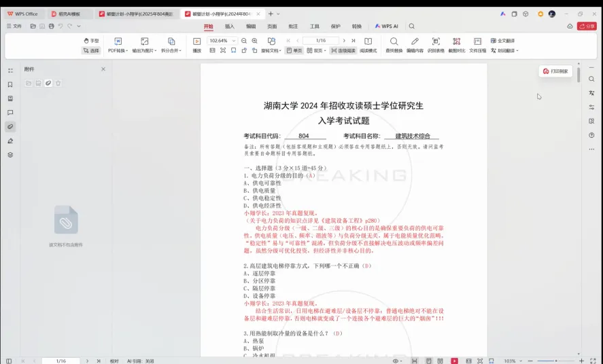Expand the quick access toolbar chevron

coord(79,26)
